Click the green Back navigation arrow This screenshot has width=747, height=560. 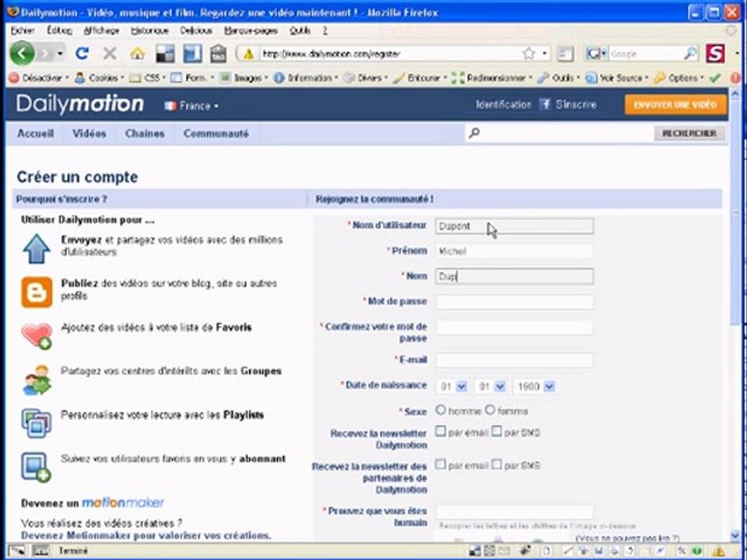coord(22,54)
